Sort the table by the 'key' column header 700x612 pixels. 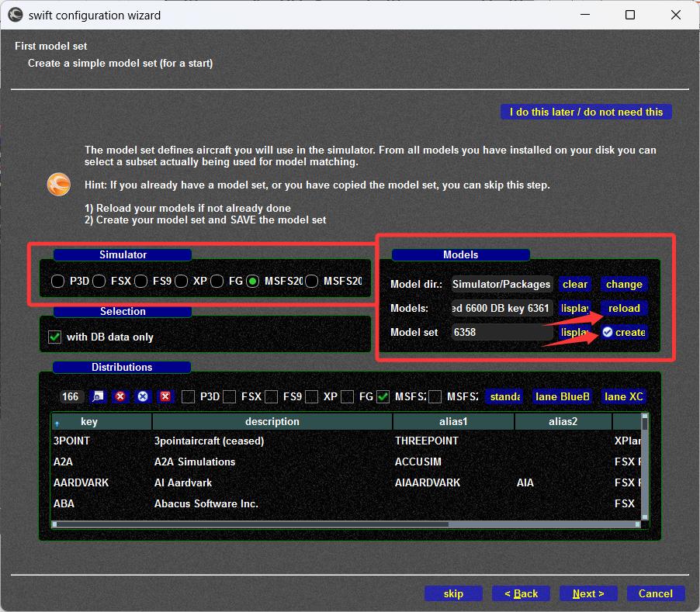click(x=102, y=421)
